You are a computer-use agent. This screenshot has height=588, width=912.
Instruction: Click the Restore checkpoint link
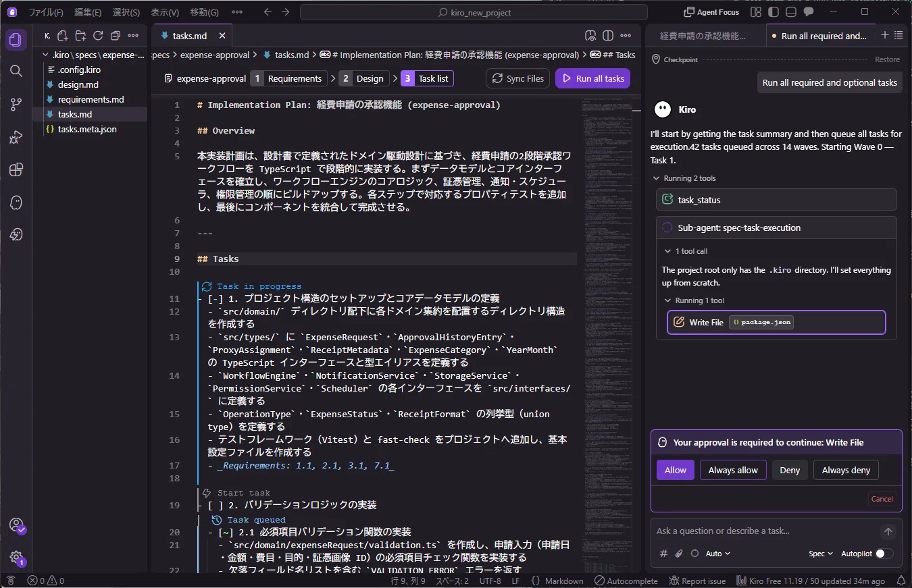click(887, 59)
